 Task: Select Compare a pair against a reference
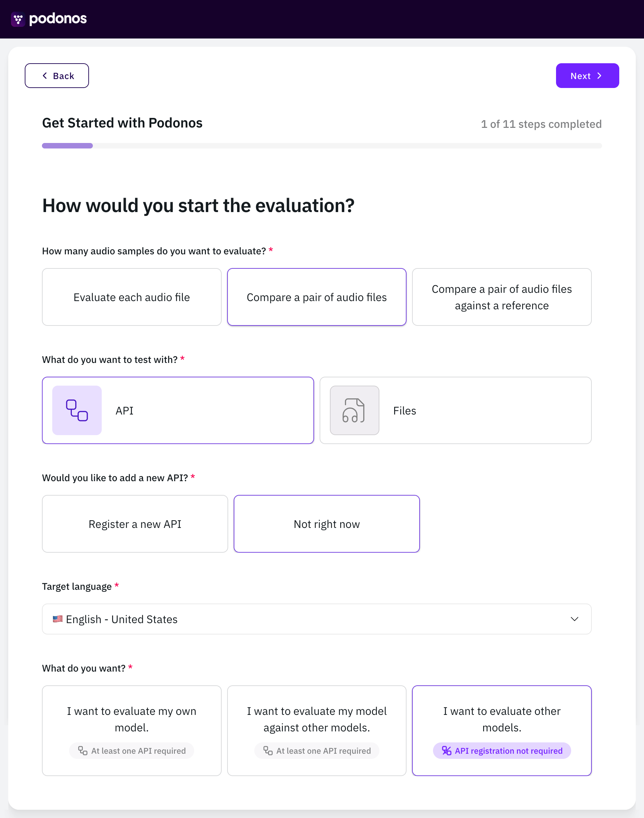tap(501, 297)
